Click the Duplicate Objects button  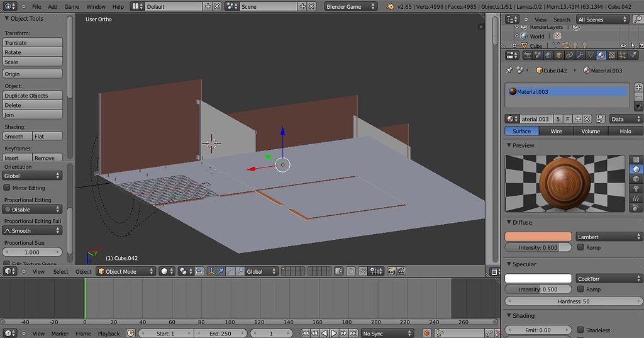[x=33, y=96]
